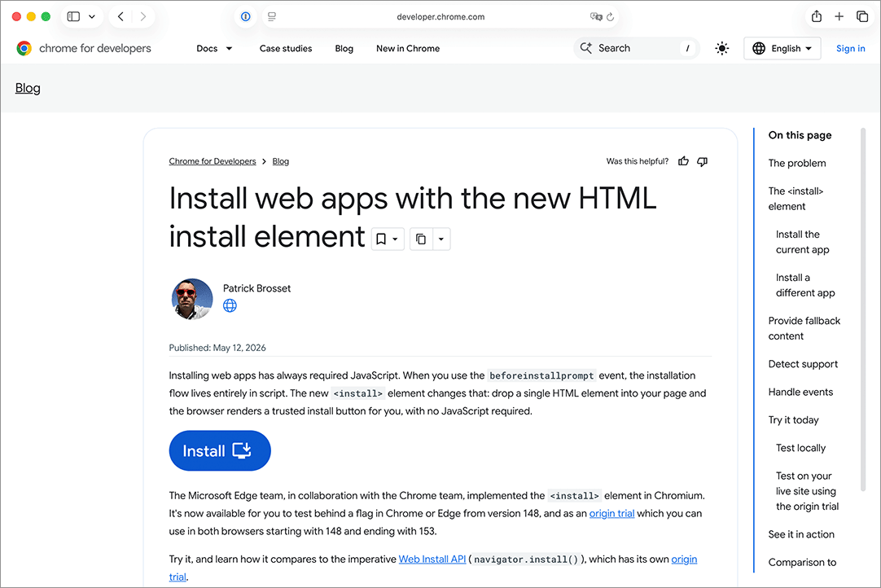Click the blue Install button
881x588 pixels.
220,451
